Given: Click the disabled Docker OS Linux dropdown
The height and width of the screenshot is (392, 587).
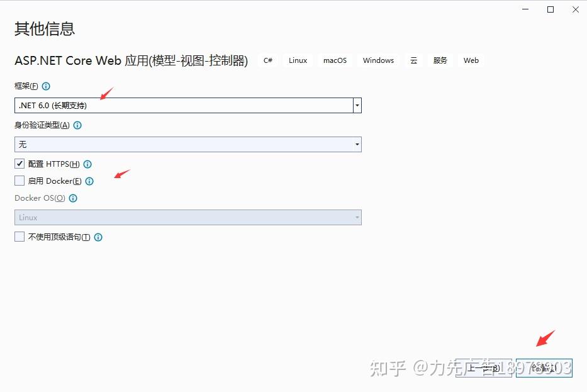Looking at the screenshot, I should 188,218.
